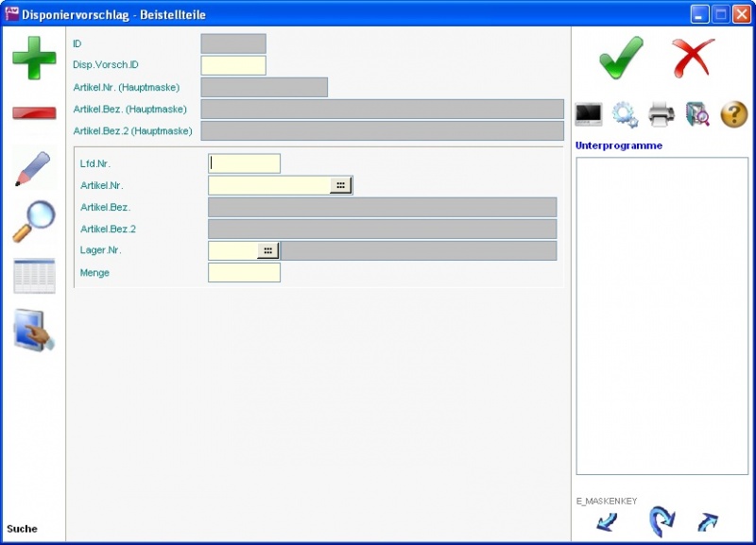Focus the Disp.Vorsch.ID field
The height and width of the screenshot is (545, 756).
233,65
